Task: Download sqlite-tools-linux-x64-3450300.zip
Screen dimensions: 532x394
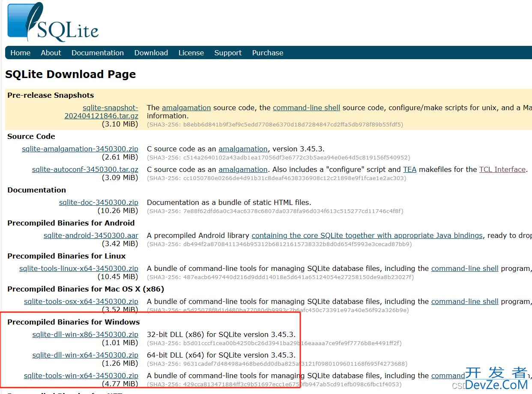Action: pos(79,268)
